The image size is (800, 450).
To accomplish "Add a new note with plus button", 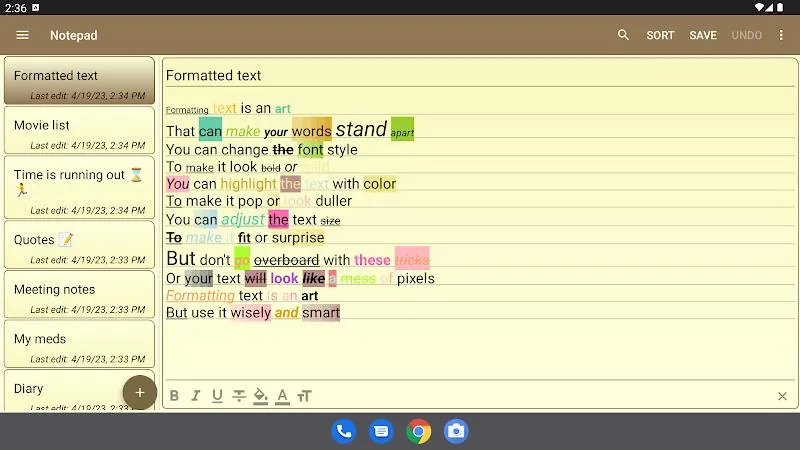I will [139, 393].
